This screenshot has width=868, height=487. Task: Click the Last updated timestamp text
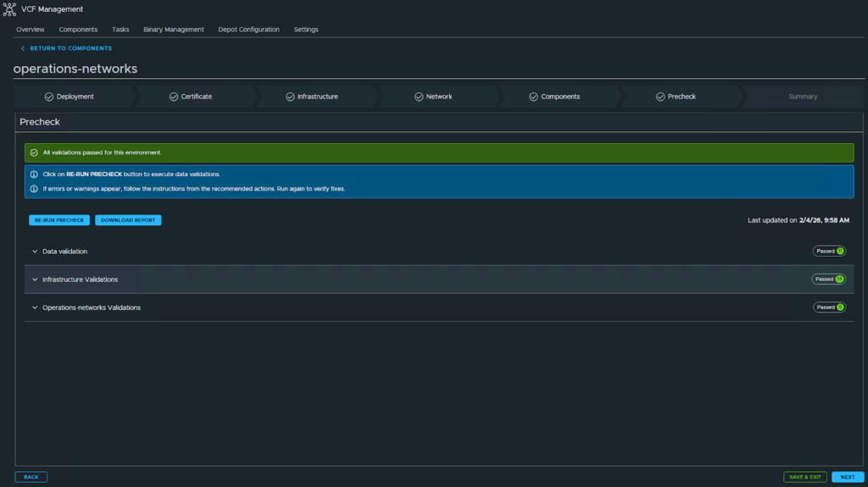point(798,220)
